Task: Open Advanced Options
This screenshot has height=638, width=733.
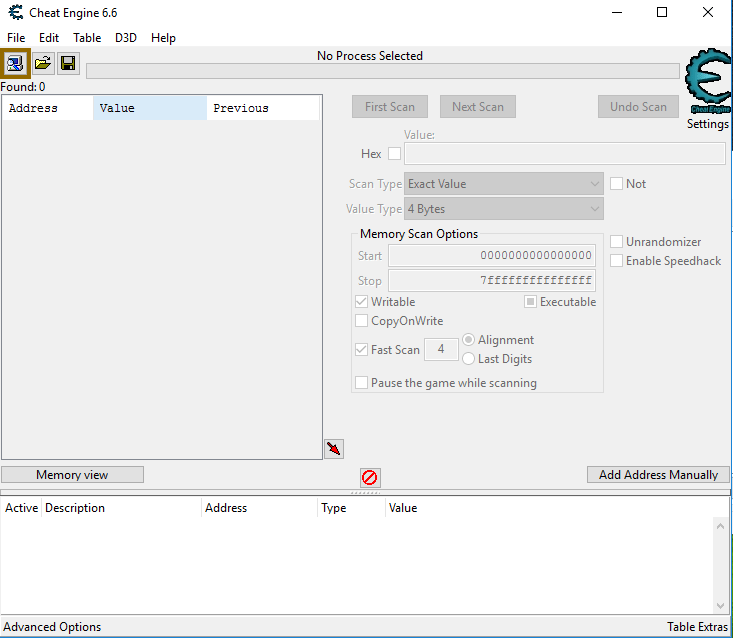Action: (x=52, y=627)
